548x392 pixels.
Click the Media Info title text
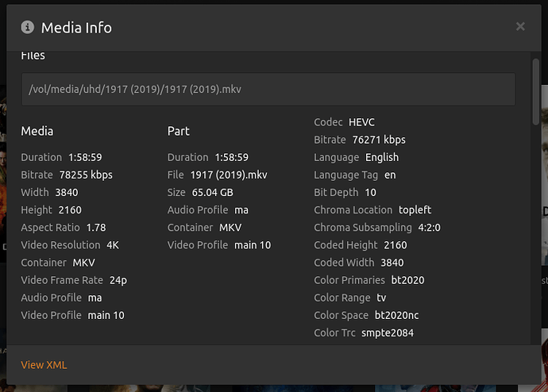(76, 28)
